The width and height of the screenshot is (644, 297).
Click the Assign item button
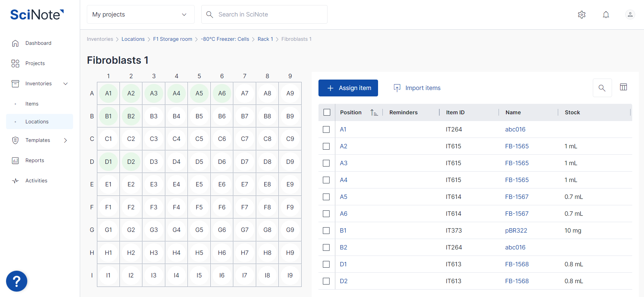tap(348, 88)
